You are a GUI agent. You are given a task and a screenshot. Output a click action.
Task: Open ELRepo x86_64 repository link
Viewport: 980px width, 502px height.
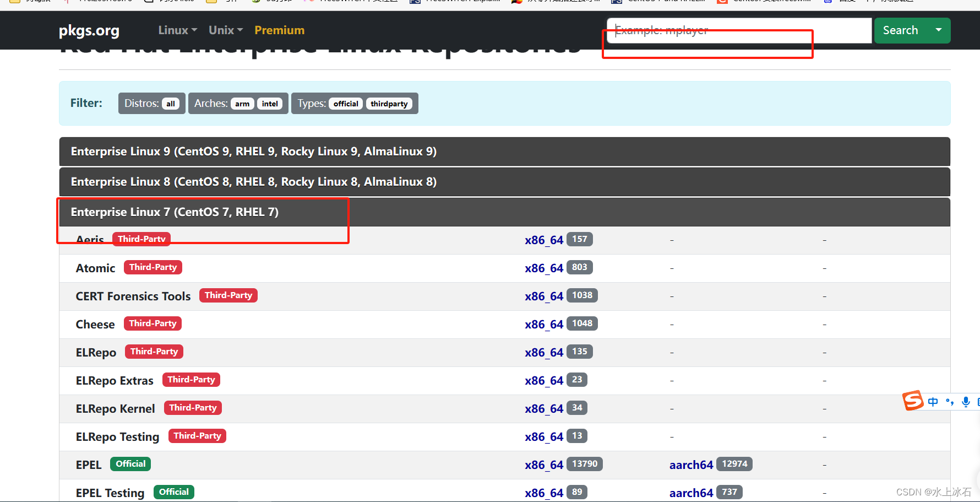click(x=544, y=353)
